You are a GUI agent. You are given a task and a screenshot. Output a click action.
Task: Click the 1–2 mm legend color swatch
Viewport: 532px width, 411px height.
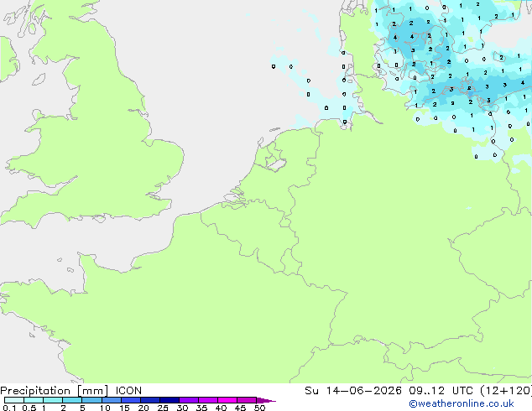(x=53, y=400)
